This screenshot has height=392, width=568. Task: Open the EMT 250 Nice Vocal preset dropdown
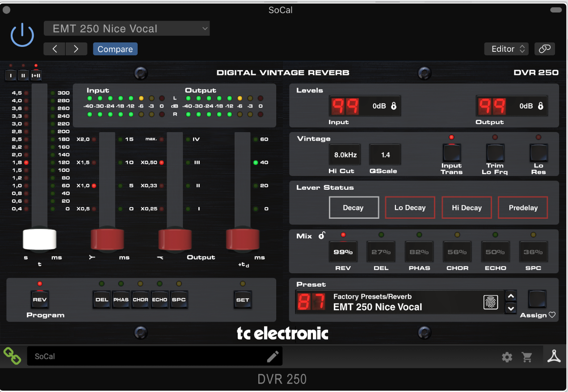[126, 29]
